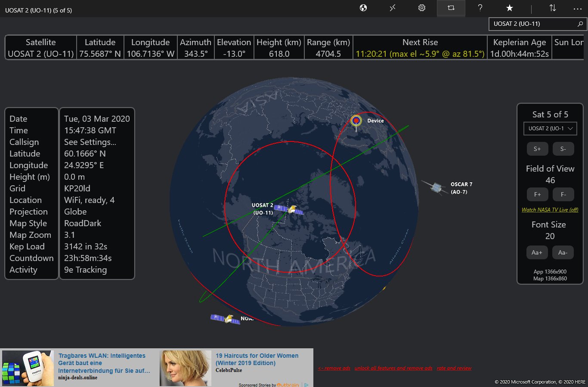Click the Device location marker on the globe
Screen dimensions: 588x387
click(x=356, y=121)
